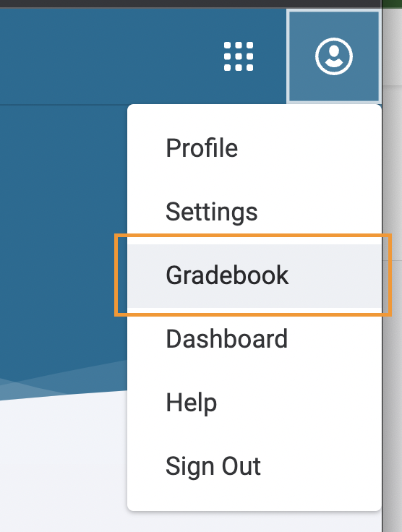Click the Settings text label

(x=211, y=213)
